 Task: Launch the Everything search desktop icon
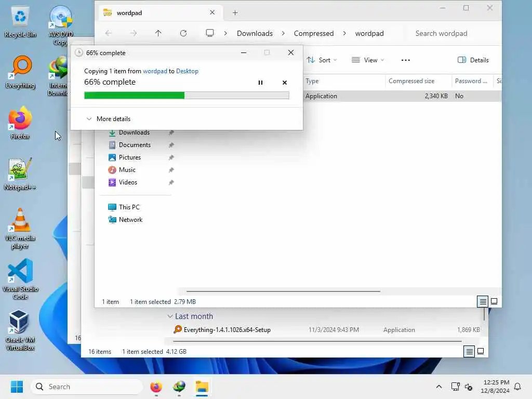(x=20, y=72)
